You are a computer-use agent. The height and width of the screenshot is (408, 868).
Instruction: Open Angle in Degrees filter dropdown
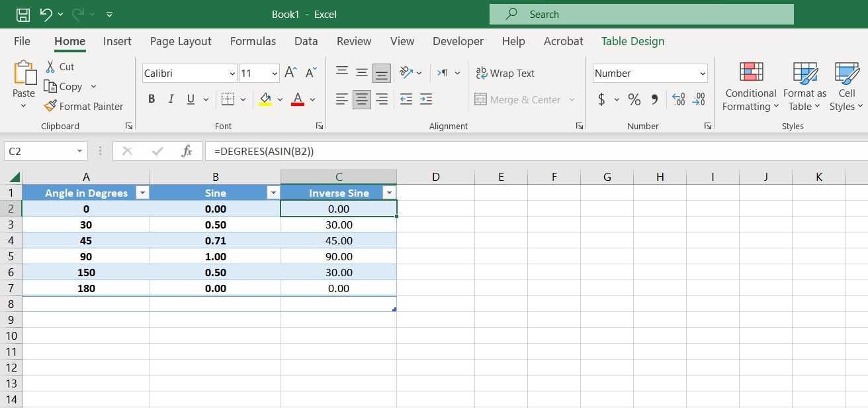(x=142, y=193)
